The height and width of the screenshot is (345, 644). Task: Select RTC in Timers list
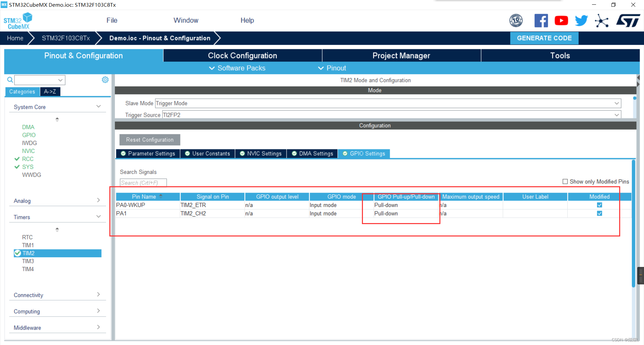[x=27, y=237]
